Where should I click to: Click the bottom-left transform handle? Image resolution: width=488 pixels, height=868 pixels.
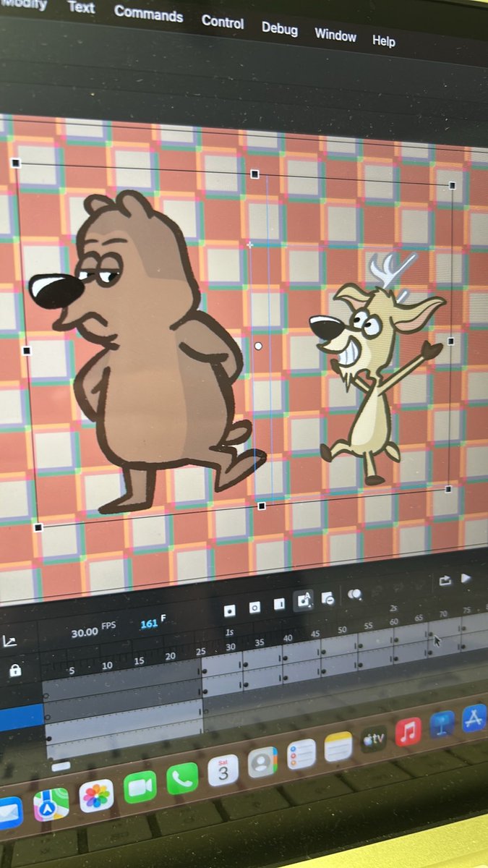(x=38, y=527)
